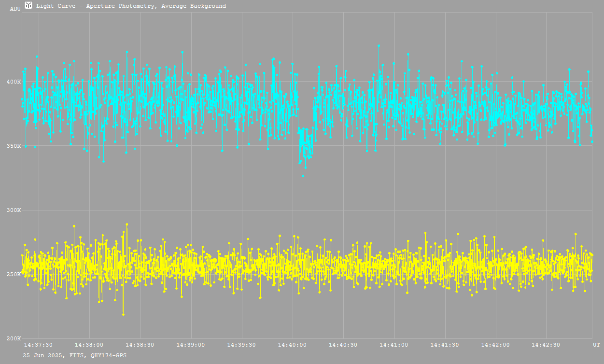This screenshot has height=364, width=604.
Task: Click the ADU axis label
Action: click(x=15, y=9)
